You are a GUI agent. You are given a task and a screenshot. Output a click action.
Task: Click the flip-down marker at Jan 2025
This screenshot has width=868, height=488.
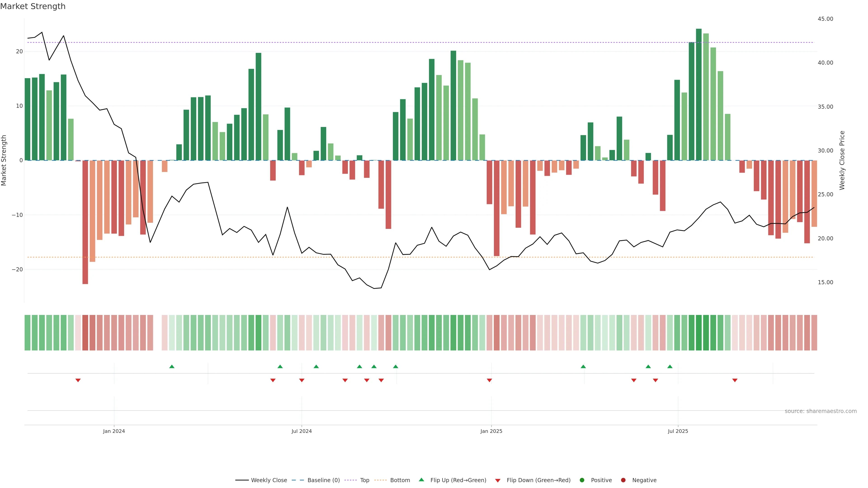pos(489,380)
